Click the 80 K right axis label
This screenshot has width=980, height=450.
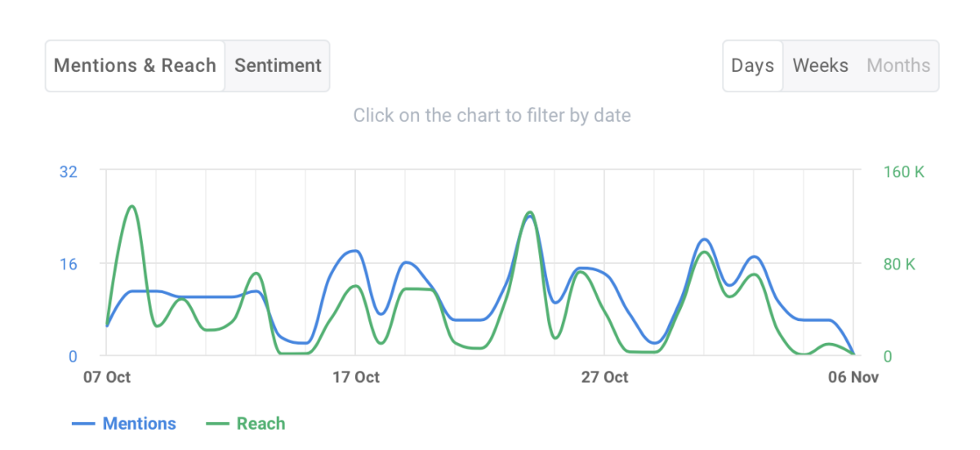click(x=900, y=265)
